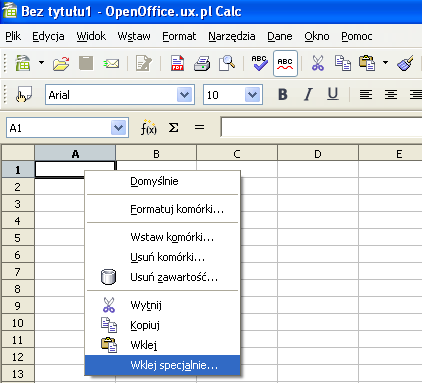Click the Copy toolbar icon
Screen dimensions: 422x383
click(343, 63)
